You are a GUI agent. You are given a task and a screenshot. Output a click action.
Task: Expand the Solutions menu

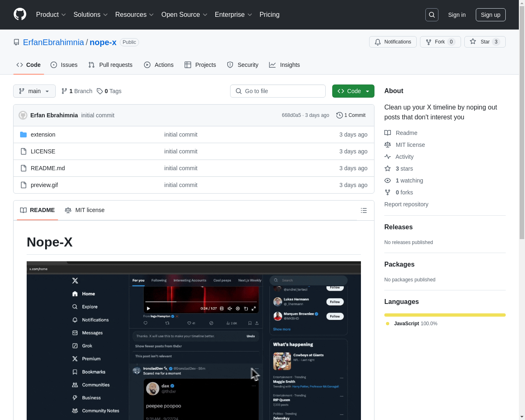[x=91, y=15]
